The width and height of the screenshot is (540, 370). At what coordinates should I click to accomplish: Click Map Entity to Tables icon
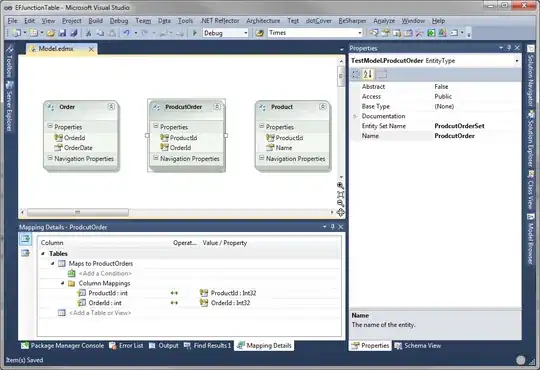coord(25,239)
